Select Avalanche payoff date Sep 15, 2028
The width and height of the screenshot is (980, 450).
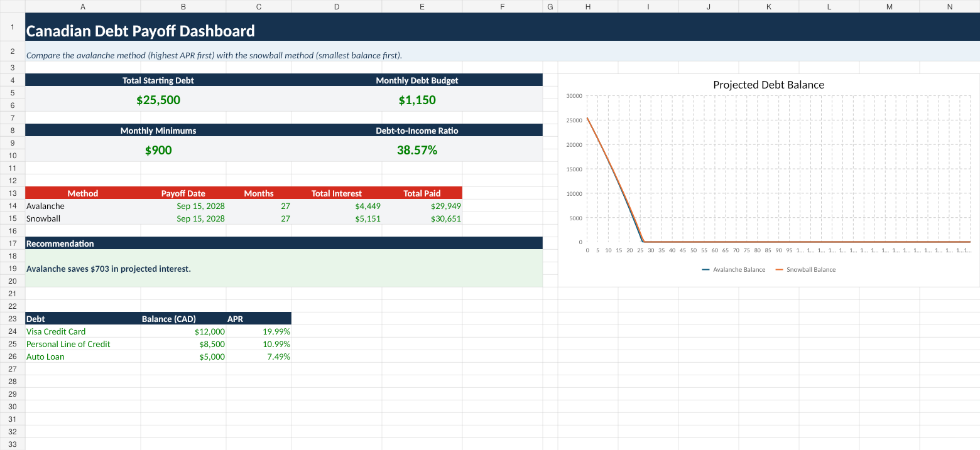[183, 206]
